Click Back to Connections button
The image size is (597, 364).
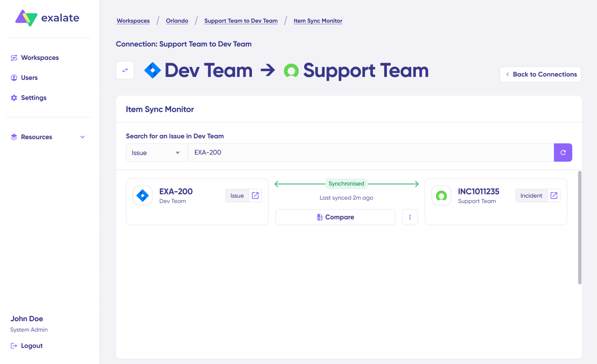[540, 74]
